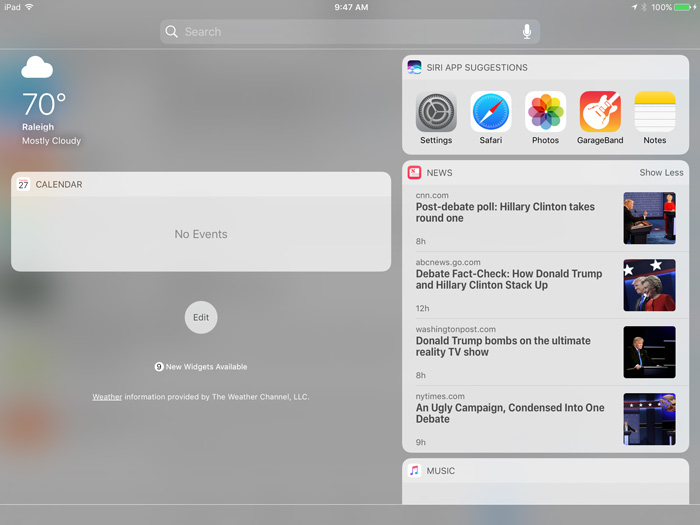Open Washington Post Trump reality show story
The width and height of the screenshot is (700, 525).
point(503,346)
